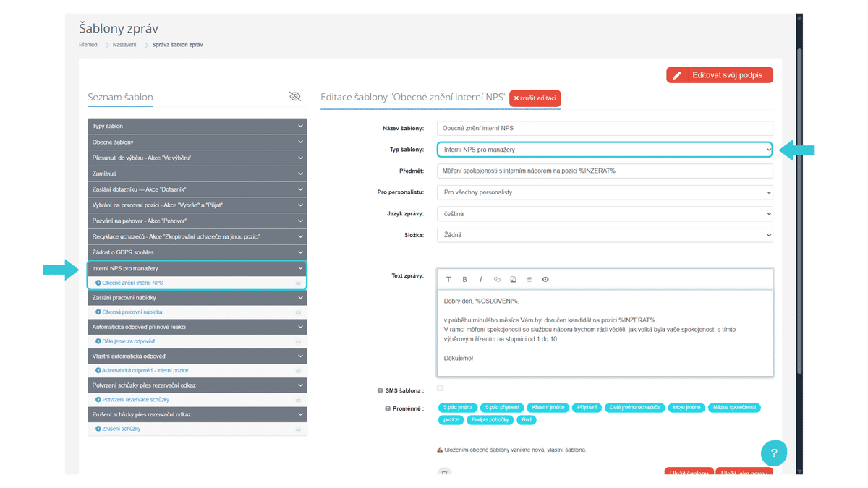This screenshot has width=868, height=488.
Task: Click arrow icon beside Obecná pracovní nabídka
Action: [98, 312]
